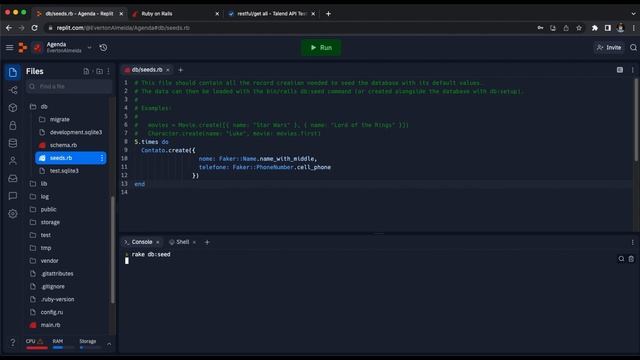Open the chat threads sidebar icon
The width and height of the screenshot is (640, 360).
(x=13, y=196)
